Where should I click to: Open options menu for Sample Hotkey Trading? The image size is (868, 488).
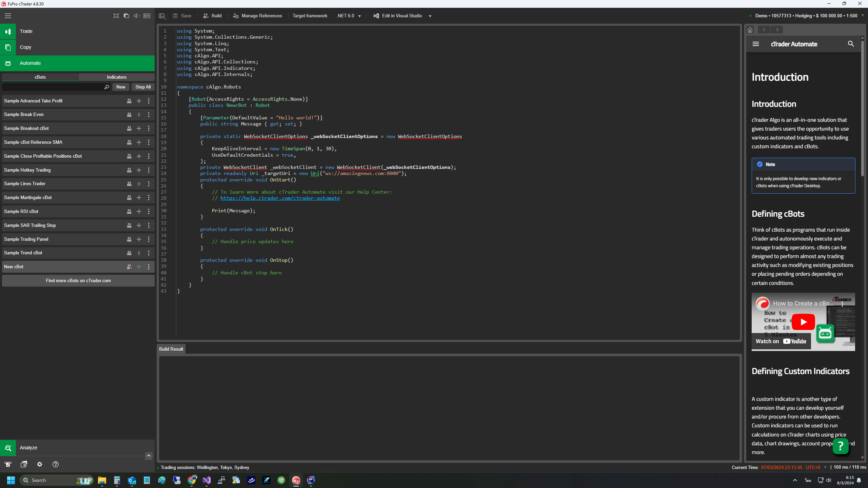tap(149, 170)
